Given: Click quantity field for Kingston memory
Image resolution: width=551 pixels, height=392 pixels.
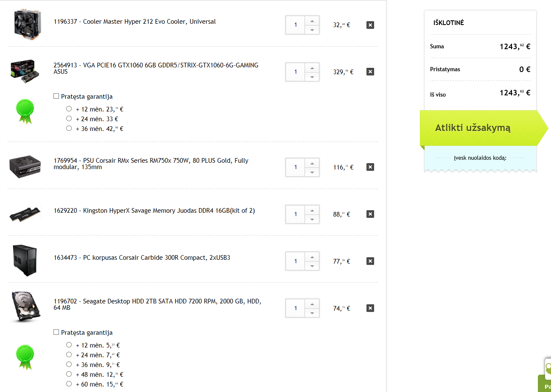Looking at the screenshot, I should 296,214.
